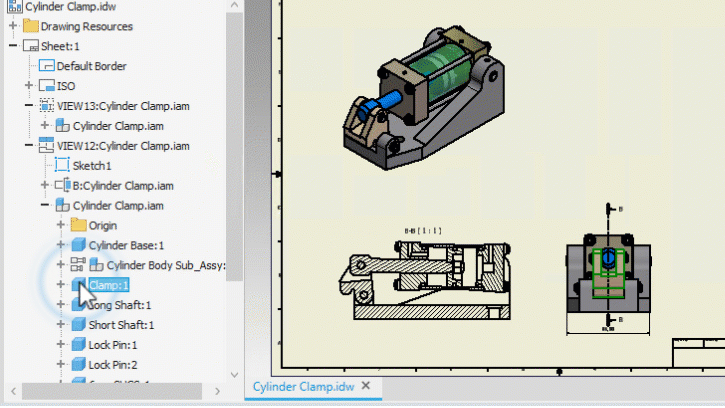This screenshot has height=408, width=725.
Task: Click the assembly icon under VIEW13
Action: [x=62, y=125]
